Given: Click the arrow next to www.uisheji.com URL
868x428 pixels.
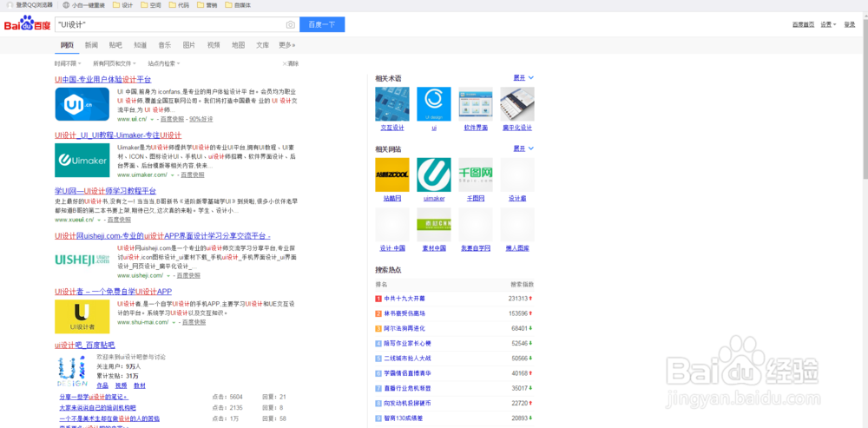Looking at the screenshot, I should 168,276.
